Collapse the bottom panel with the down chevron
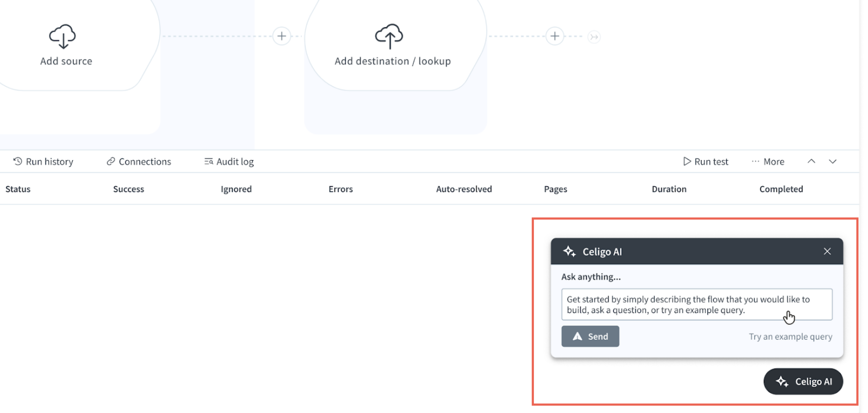Screen dimensions: 868x413 pos(833,162)
